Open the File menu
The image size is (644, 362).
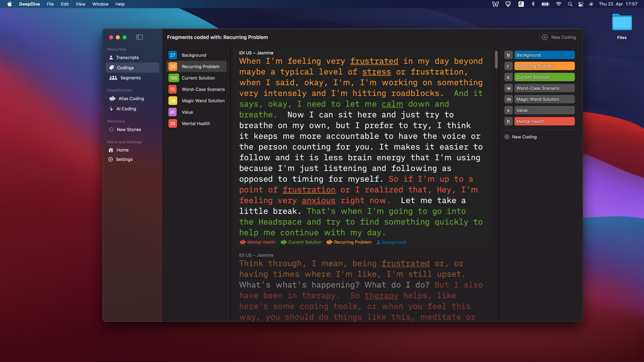(50, 4)
